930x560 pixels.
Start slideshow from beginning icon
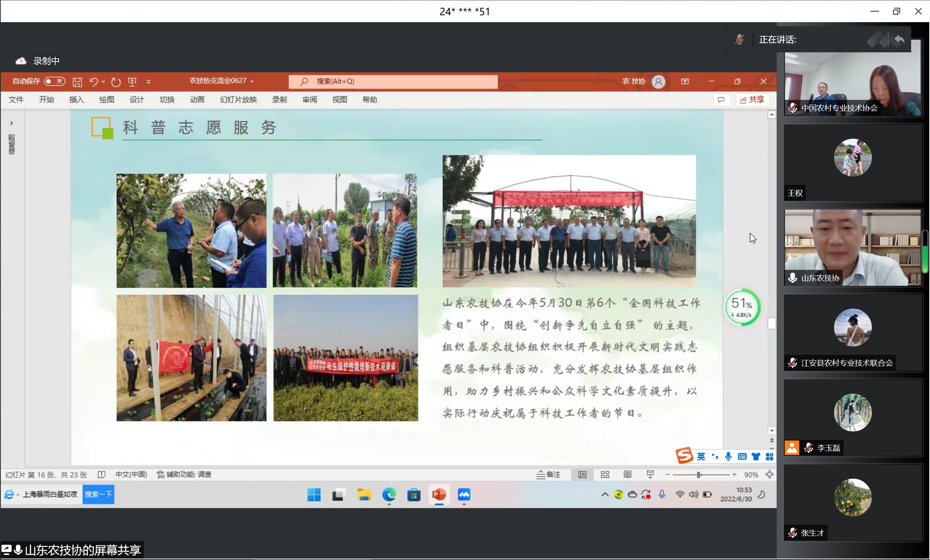point(132,81)
